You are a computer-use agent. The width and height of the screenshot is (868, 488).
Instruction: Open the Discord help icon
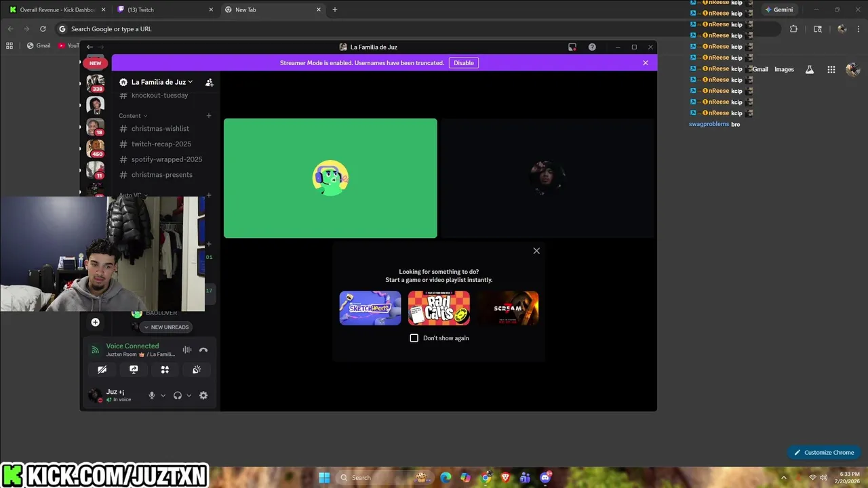592,47
